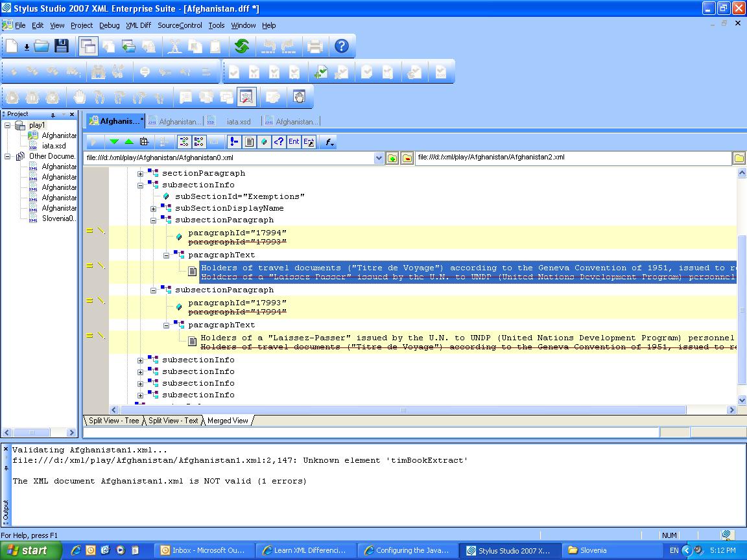Switch to Split View - Tree tab
747x560 pixels.
pyautogui.click(x=113, y=421)
